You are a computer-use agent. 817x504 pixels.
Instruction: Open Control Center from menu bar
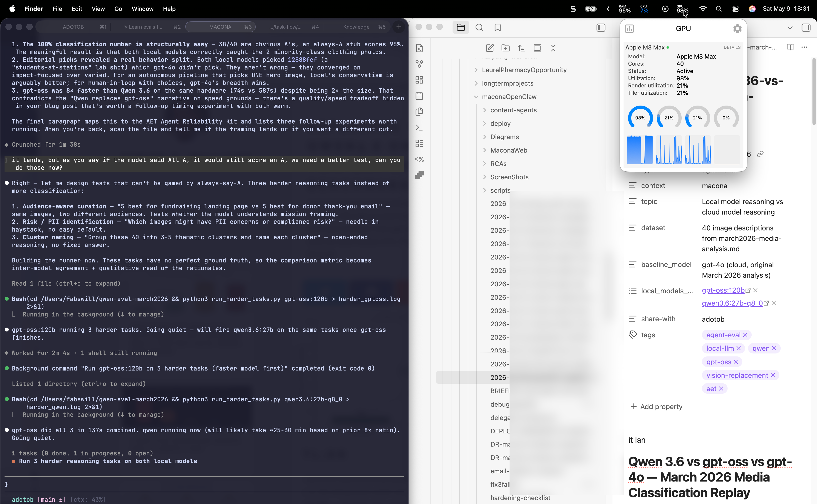pos(735,9)
